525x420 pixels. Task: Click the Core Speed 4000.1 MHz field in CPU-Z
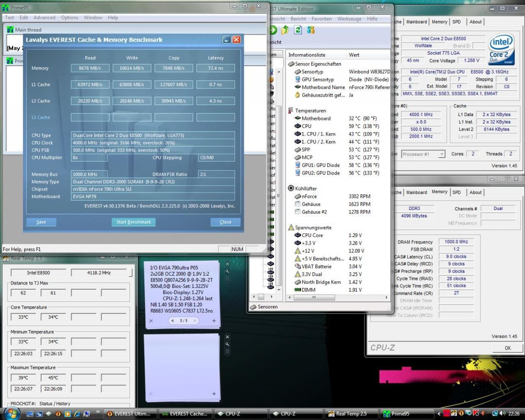[421, 115]
